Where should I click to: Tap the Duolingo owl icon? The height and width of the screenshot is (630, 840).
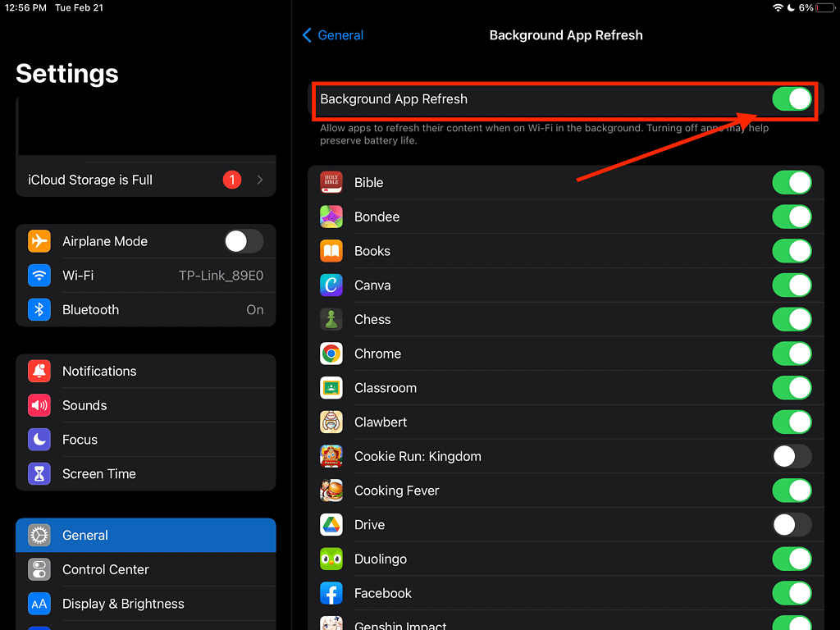coord(331,559)
